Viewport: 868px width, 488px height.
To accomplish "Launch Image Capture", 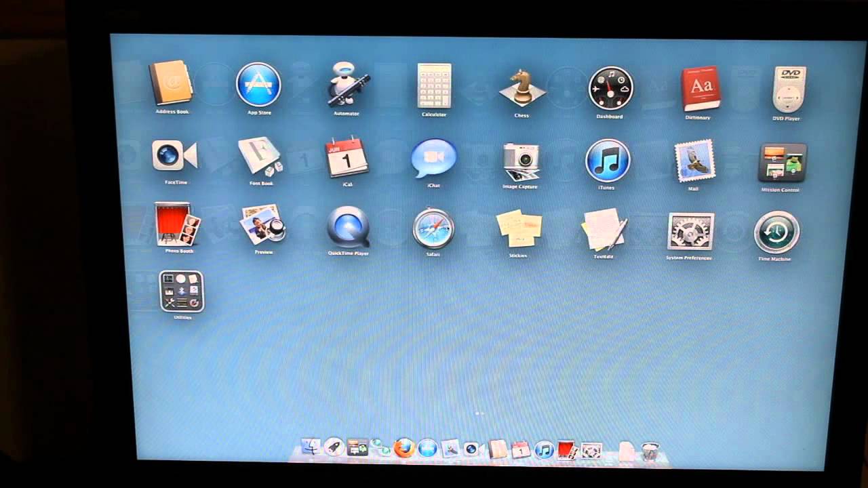I will (521, 161).
